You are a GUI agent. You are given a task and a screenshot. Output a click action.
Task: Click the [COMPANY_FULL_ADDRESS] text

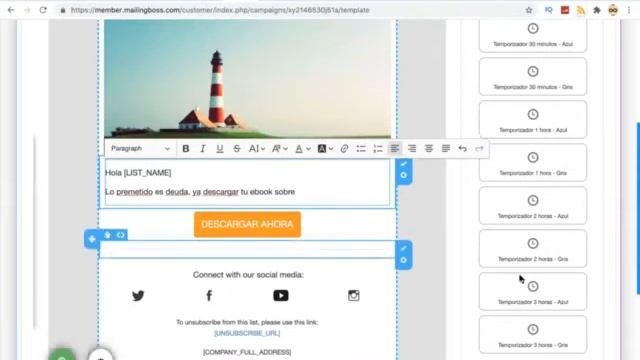tap(247, 352)
